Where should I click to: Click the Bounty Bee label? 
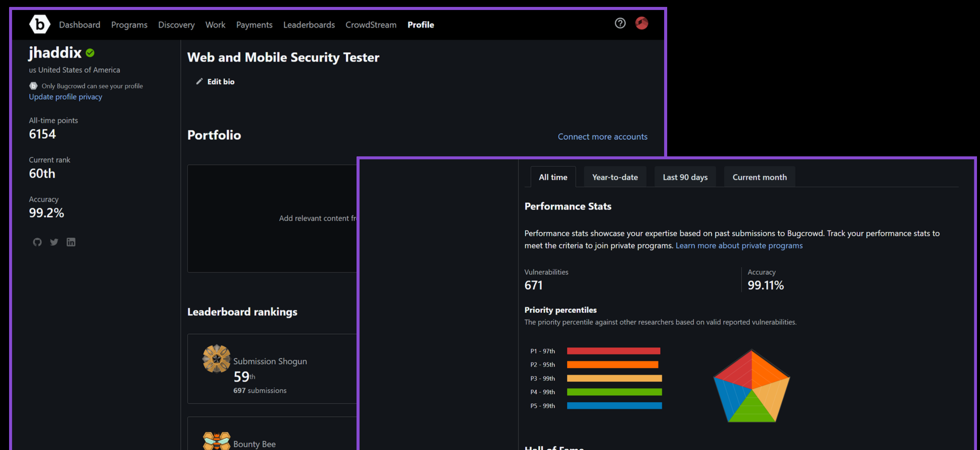pos(254,444)
